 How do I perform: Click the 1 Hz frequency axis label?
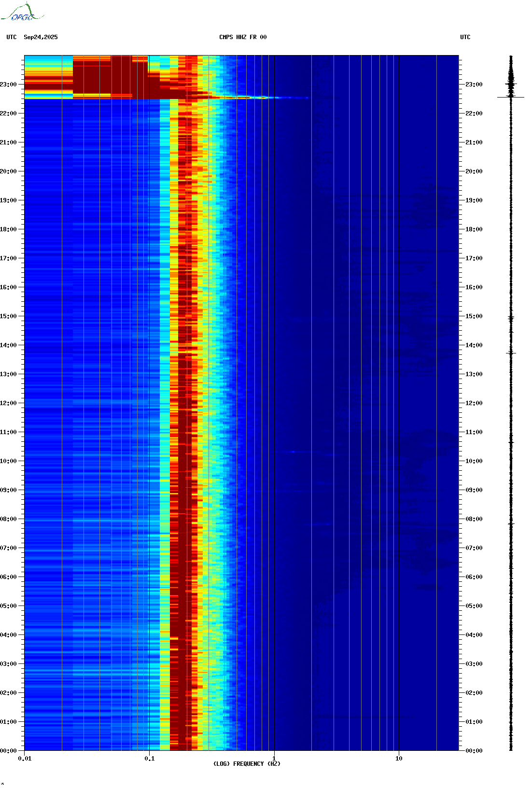[x=274, y=759]
